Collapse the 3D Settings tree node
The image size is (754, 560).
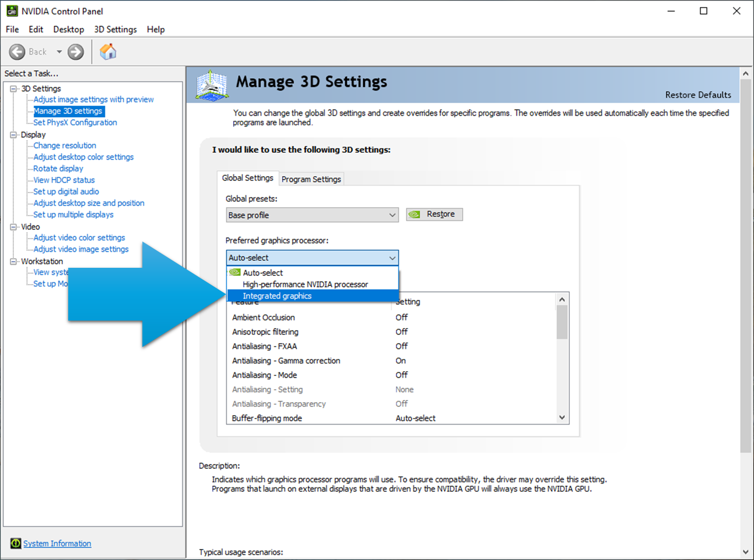click(x=13, y=89)
